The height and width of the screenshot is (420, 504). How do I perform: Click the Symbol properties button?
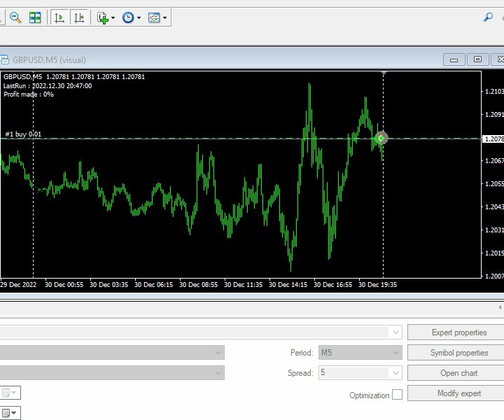click(x=459, y=353)
